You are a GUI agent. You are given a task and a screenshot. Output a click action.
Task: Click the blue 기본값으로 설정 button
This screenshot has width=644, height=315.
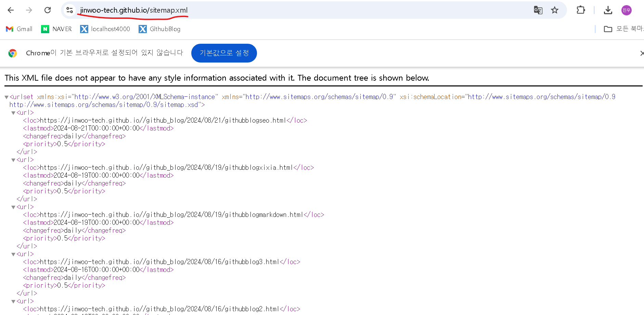[224, 53]
